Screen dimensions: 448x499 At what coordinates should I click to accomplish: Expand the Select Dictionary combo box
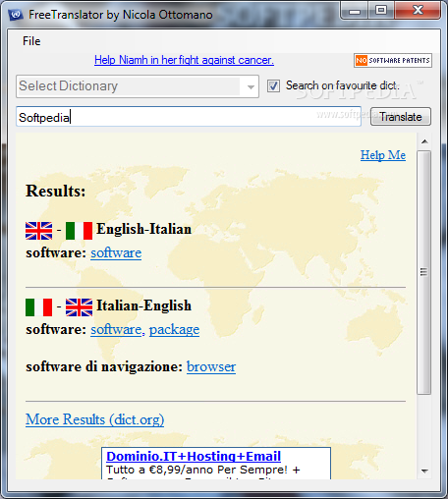point(138,86)
